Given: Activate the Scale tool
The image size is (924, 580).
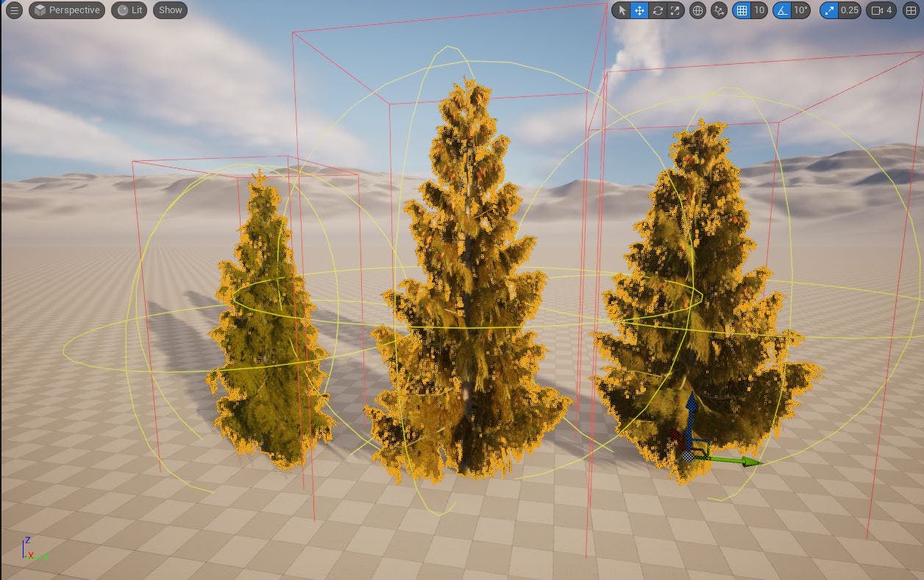Looking at the screenshot, I should tap(675, 10).
